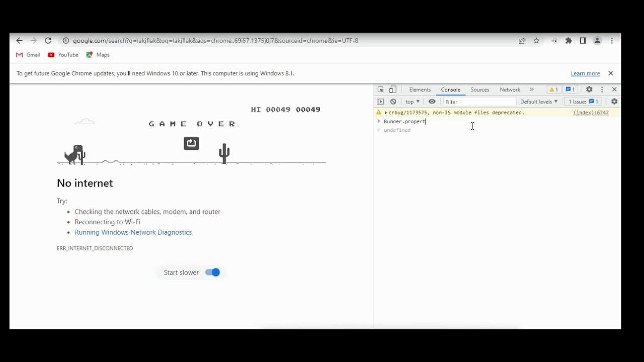Activate the inspect element picker
This screenshot has width=644, height=362.
[381, 89]
